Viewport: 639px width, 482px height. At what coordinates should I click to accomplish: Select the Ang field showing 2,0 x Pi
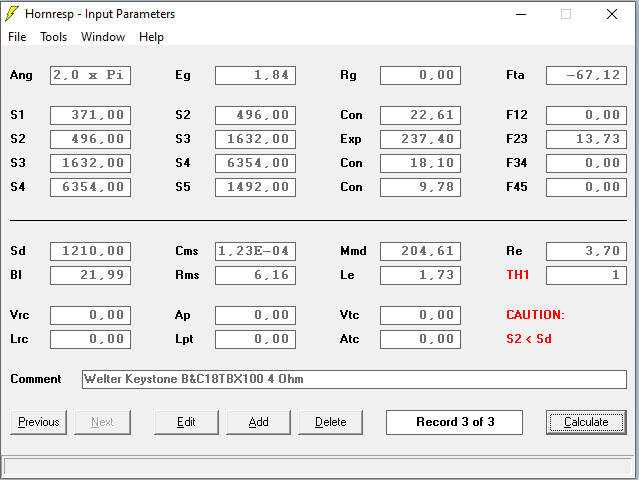tap(90, 75)
